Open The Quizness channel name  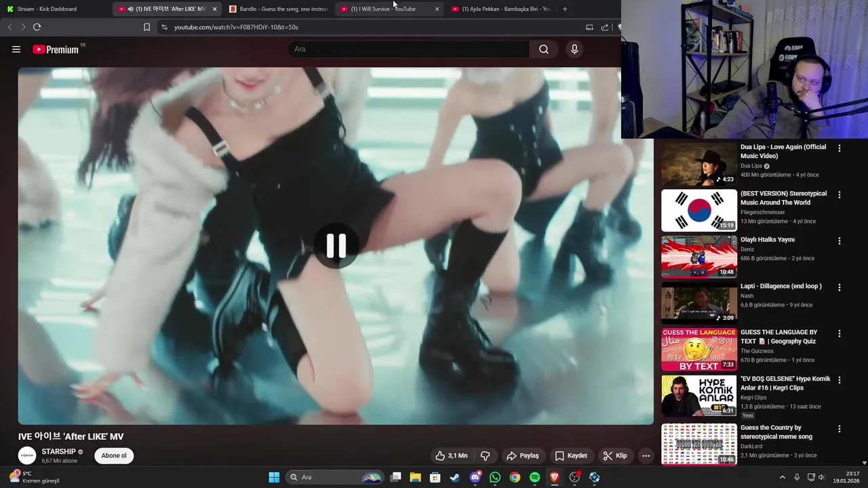[x=757, y=351]
